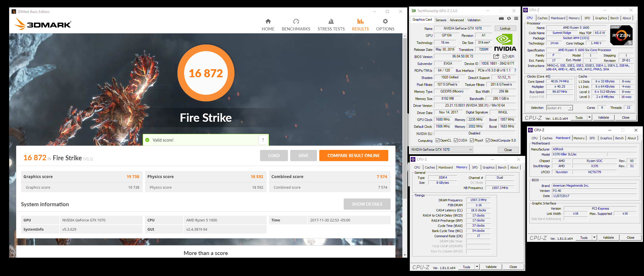Image resolution: width=644 pixels, height=276 pixels.
Task: Click the question mark beside Valid score
Action: [x=263, y=140]
